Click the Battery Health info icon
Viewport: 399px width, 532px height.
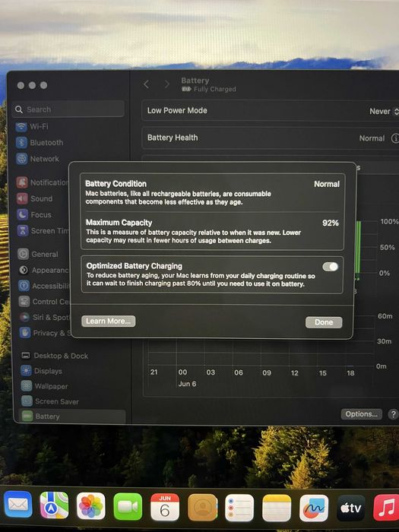point(395,138)
